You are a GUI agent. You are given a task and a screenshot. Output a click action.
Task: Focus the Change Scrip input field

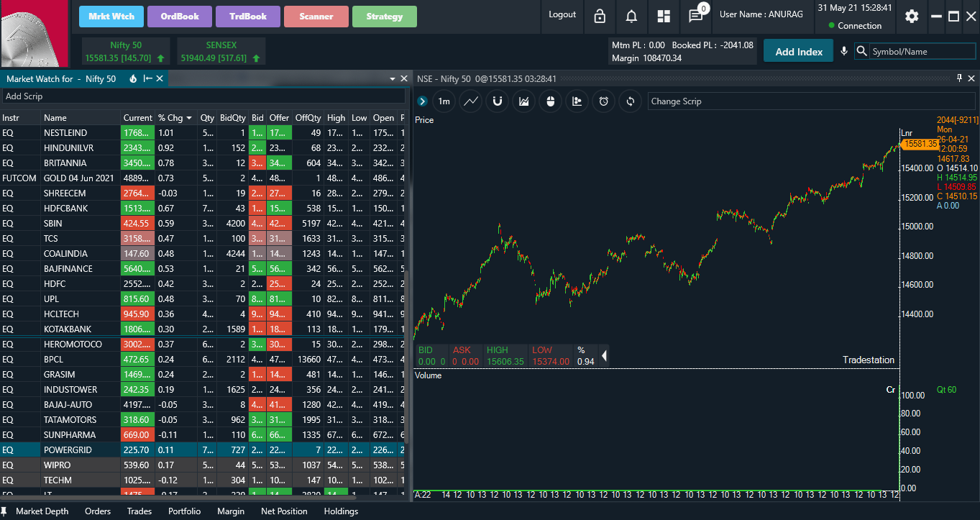(811, 101)
